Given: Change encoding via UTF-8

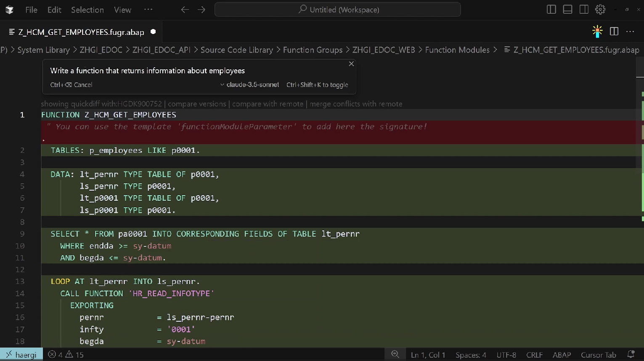Looking at the screenshot, I should pyautogui.click(x=506, y=355).
